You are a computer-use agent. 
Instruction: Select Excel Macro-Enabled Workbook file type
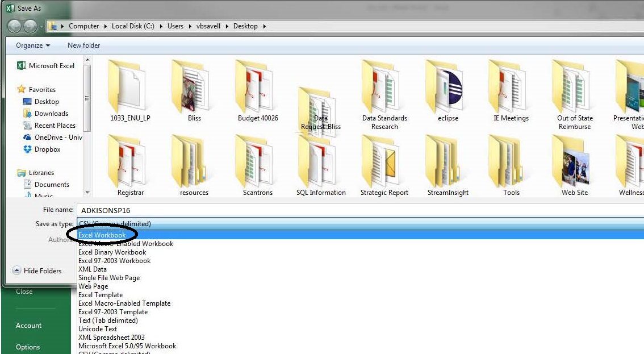click(x=126, y=244)
